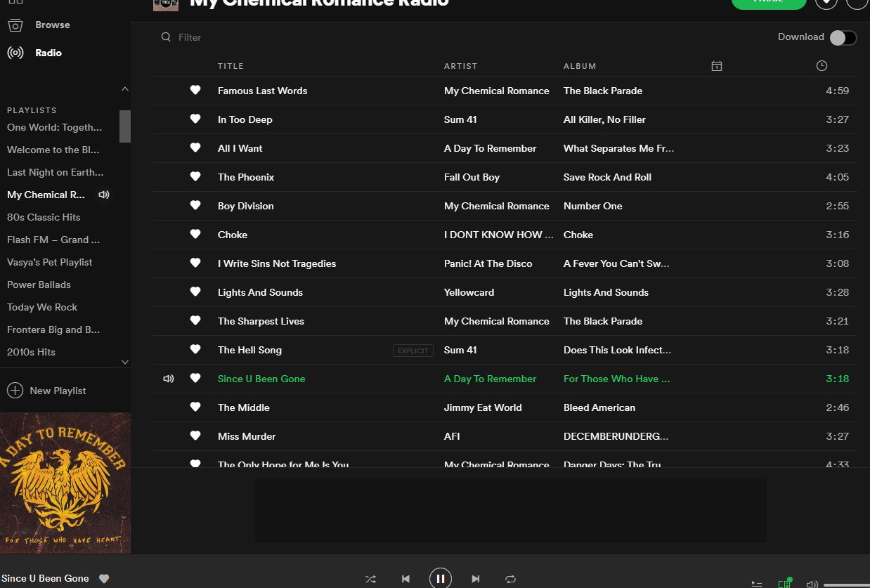Sort by the calendar date-added column icon
870x588 pixels.
point(716,66)
